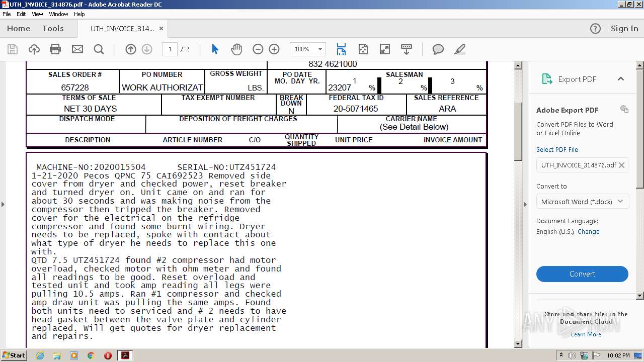Close the UTH_INVOICE_314 document tab

(x=161, y=29)
